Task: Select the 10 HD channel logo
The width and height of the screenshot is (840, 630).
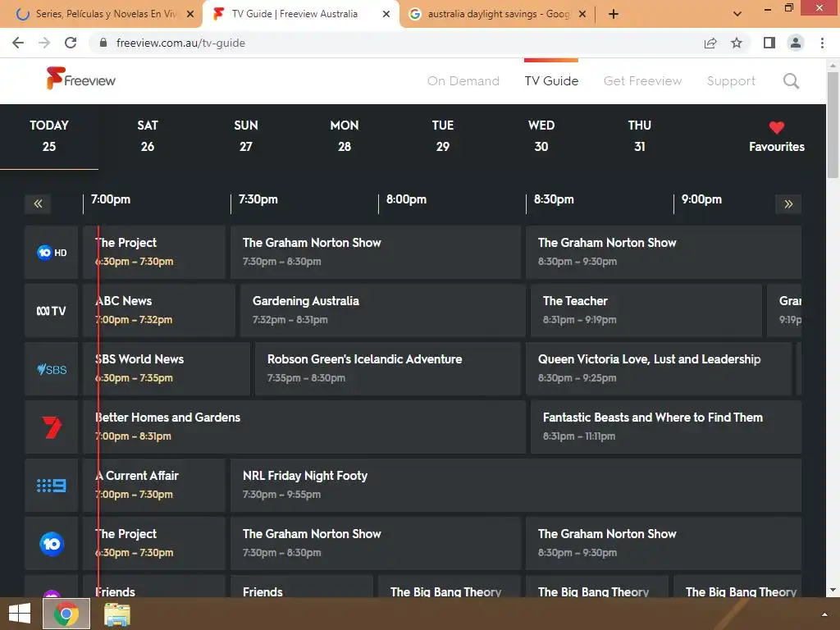Action: [52, 253]
